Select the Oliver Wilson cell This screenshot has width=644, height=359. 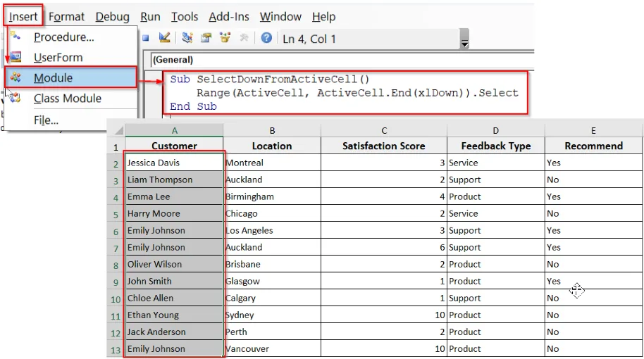(174, 264)
